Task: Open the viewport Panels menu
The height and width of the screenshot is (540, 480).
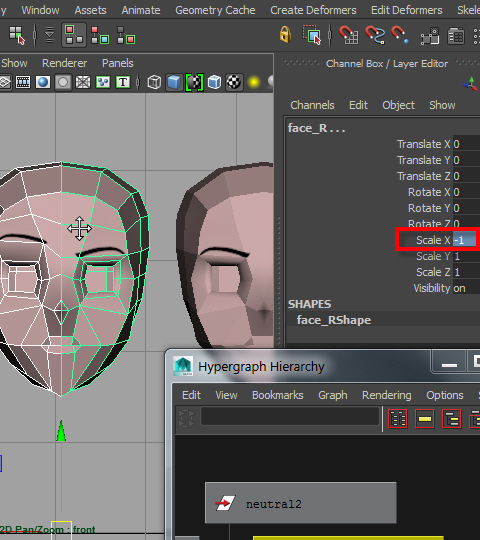Action: pos(117,63)
